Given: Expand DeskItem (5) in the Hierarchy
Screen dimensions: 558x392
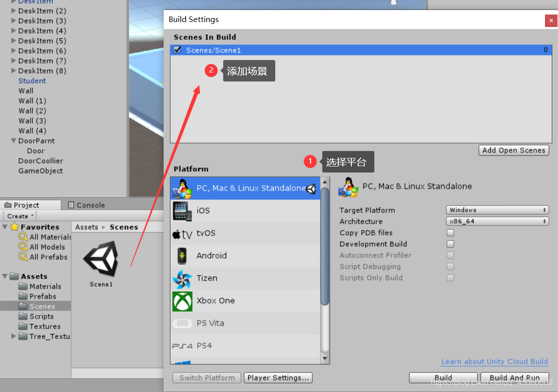Looking at the screenshot, I should pyautogui.click(x=14, y=40).
